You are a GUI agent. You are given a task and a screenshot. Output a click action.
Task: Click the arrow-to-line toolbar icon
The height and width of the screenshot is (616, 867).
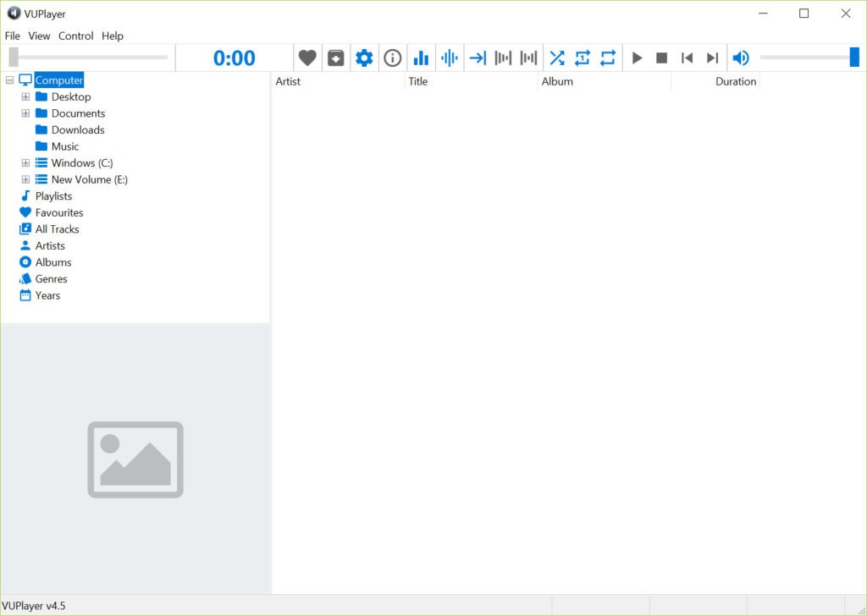click(478, 58)
